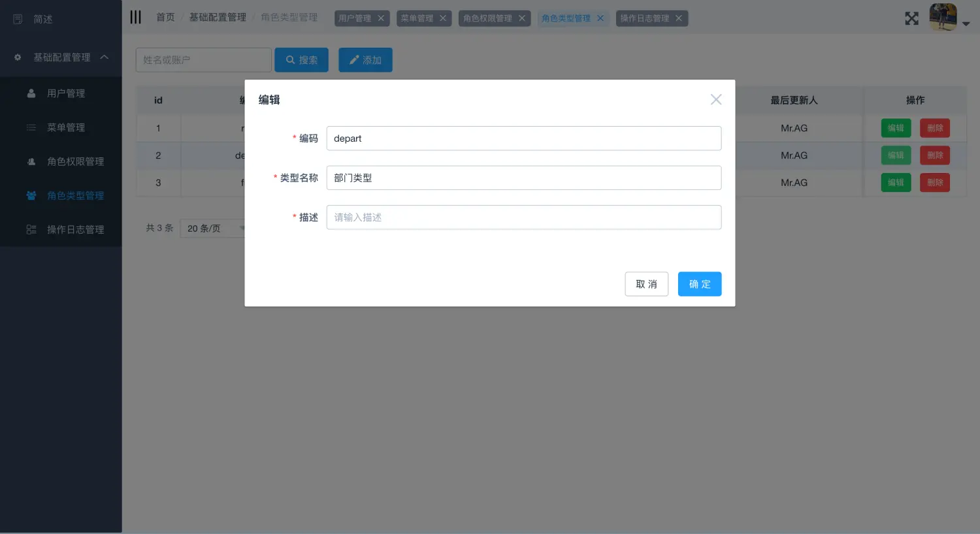Click the 共 3 条 total count text
The height and width of the screenshot is (534, 980).
(159, 228)
